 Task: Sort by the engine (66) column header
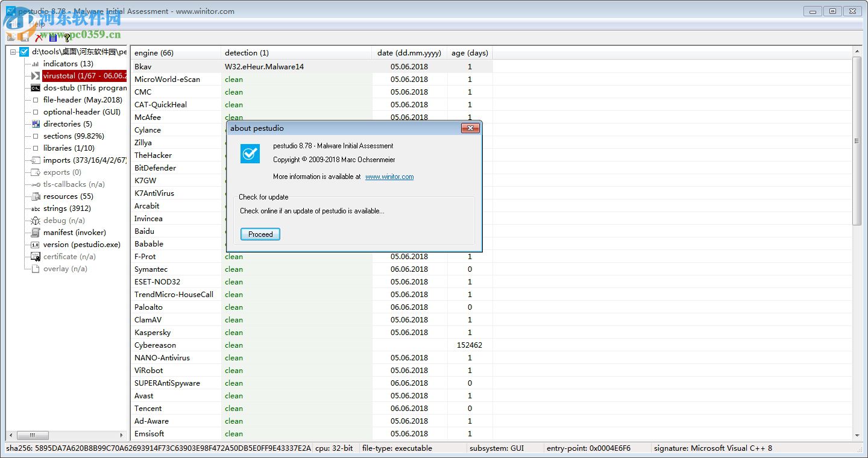pos(176,53)
